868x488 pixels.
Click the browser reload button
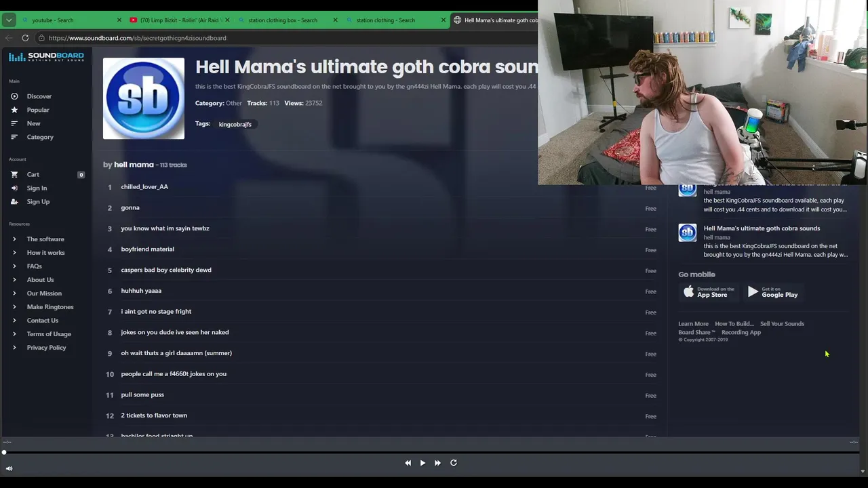(x=25, y=38)
